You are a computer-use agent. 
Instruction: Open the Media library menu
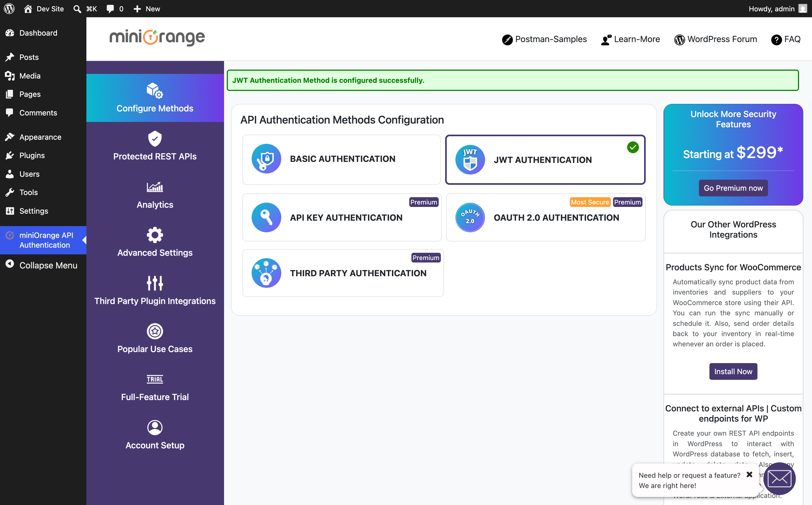[x=43, y=76]
